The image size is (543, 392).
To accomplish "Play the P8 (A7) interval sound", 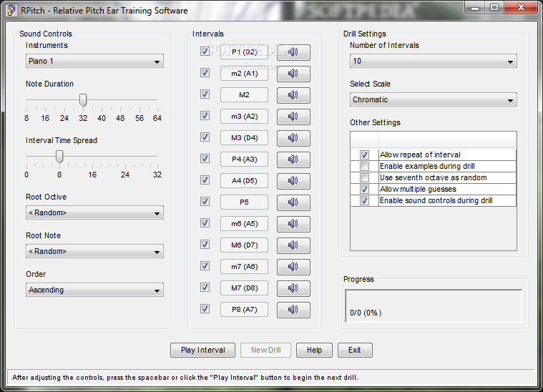I will 293,310.
